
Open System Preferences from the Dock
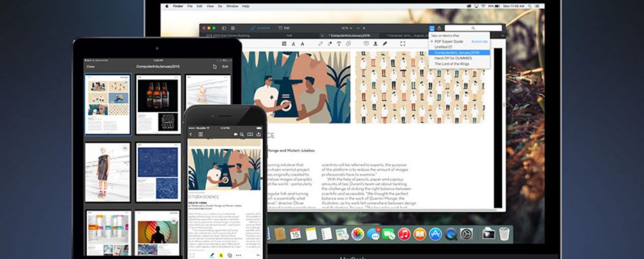[x=466, y=234]
